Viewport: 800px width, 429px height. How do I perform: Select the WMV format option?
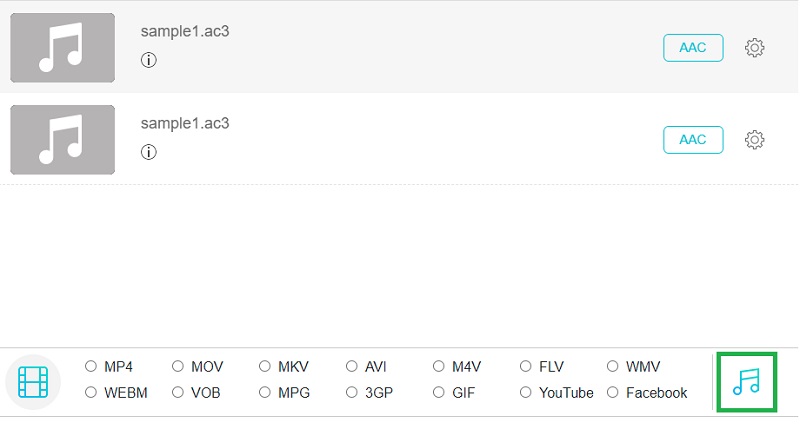coord(613,367)
